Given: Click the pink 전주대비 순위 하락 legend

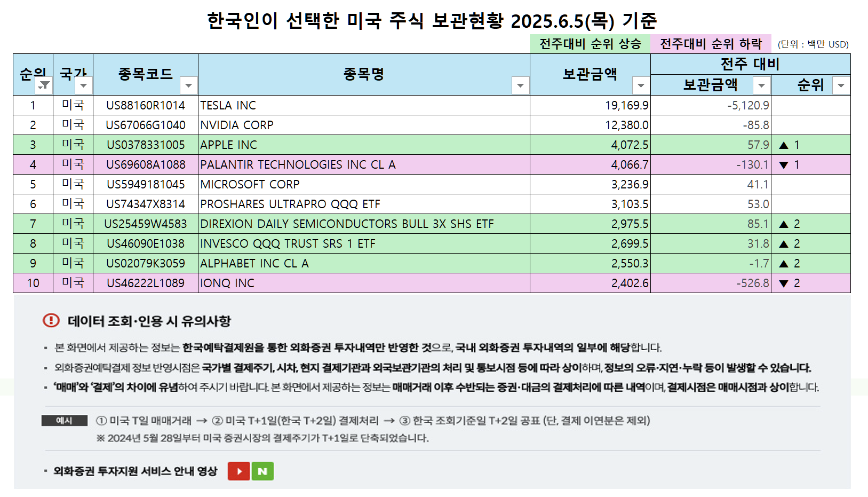Looking at the screenshot, I should tap(711, 44).
